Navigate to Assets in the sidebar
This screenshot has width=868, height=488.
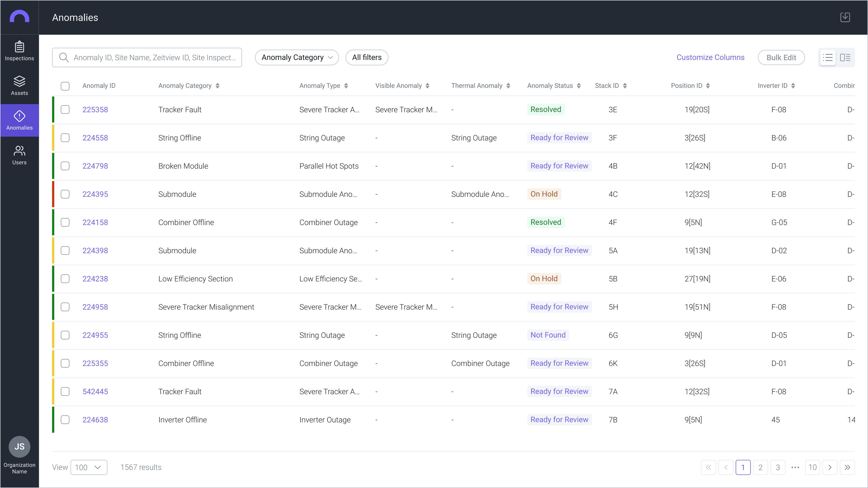tap(20, 86)
